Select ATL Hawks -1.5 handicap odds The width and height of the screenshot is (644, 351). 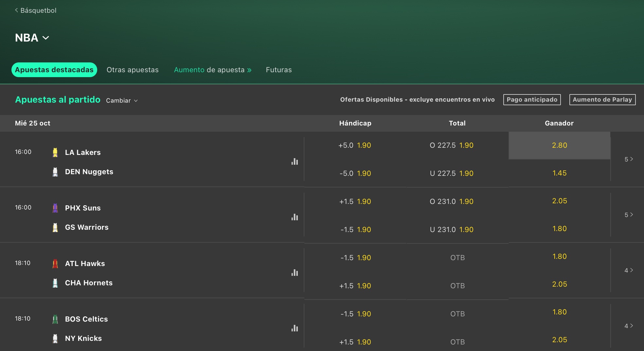pos(355,258)
